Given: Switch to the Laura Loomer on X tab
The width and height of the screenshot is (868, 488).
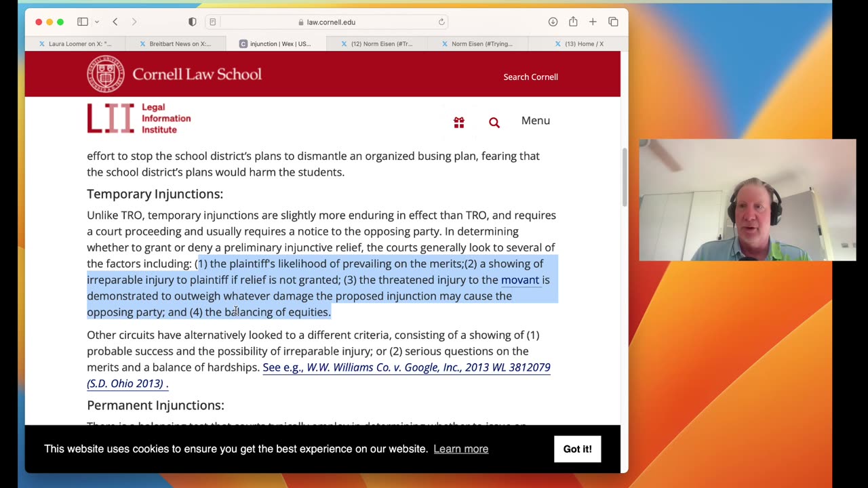Looking at the screenshot, I should (75, 43).
